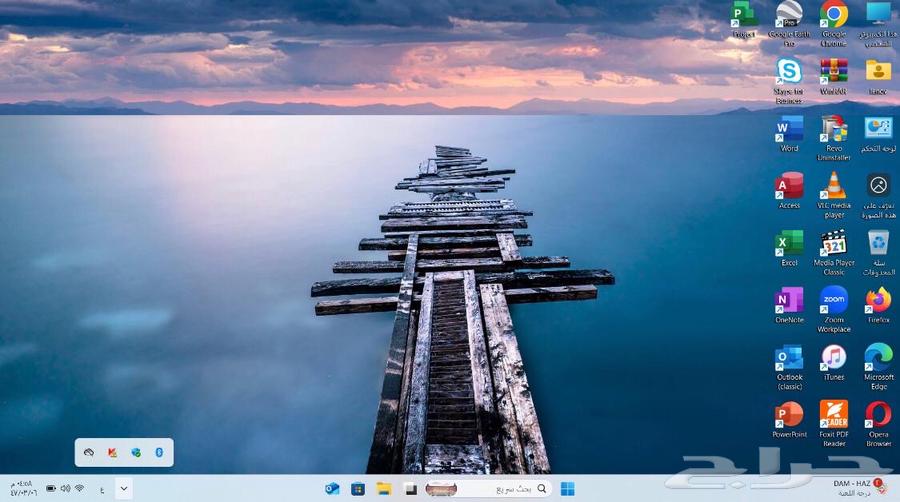The width and height of the screenshot is (900, 502).
Task: Open the Recycle Bin icon
Action: (x=878, y=252)
